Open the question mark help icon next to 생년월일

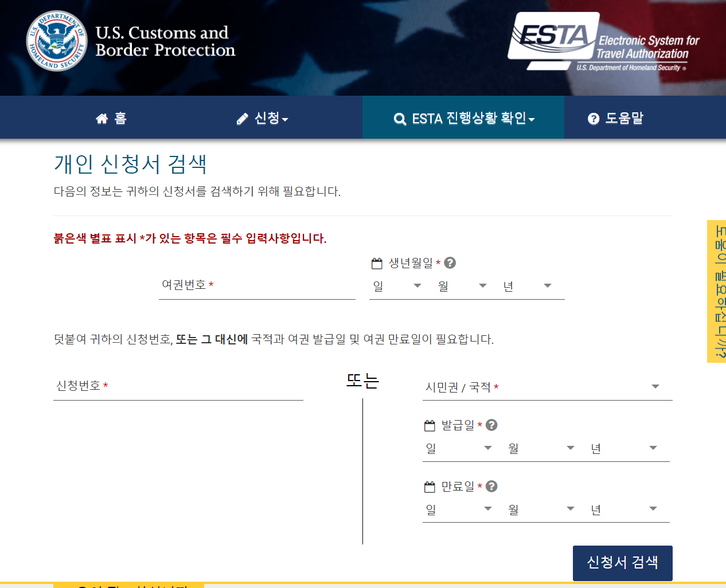pos(451,263)
